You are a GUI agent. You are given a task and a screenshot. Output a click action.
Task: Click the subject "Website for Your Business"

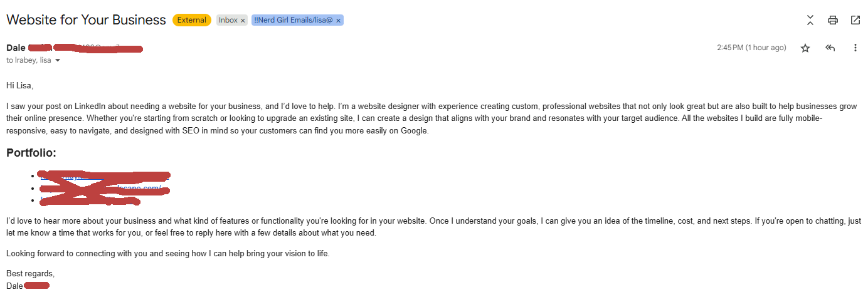(86, 20)
